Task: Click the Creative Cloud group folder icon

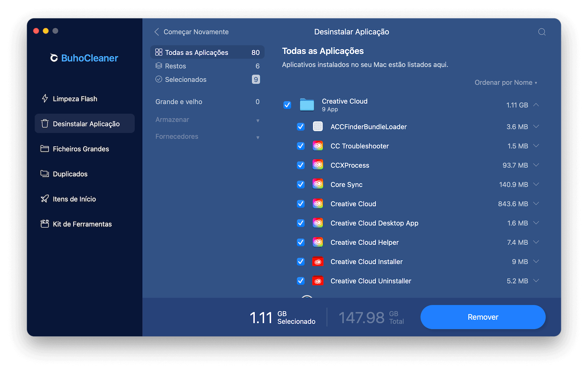Action: [x=307, y=104]
